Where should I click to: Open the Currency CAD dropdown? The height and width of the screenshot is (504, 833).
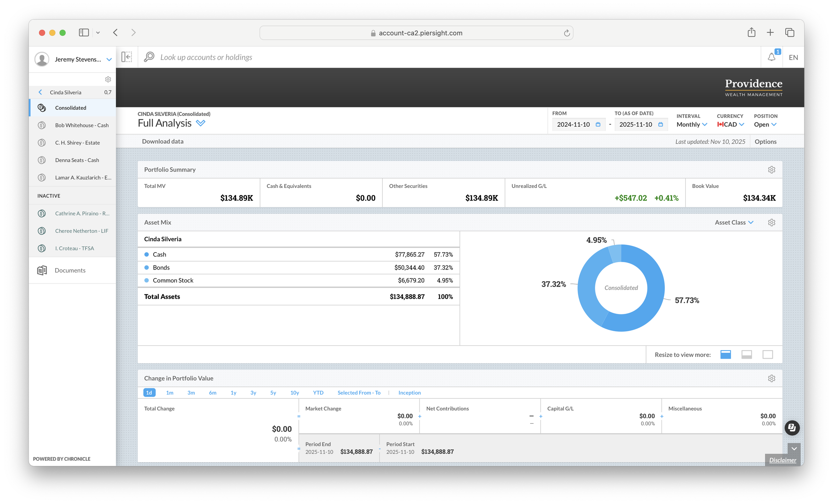730,124
